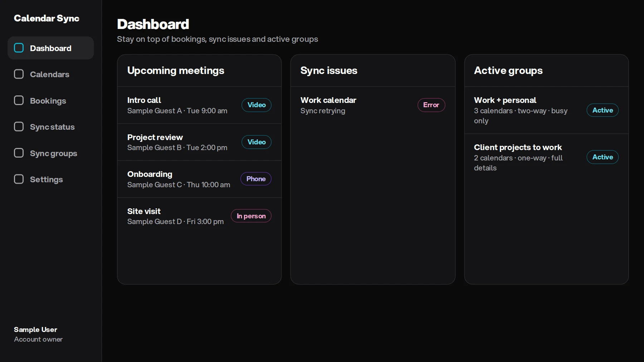644x362 pixels.
Task: Click the Active groups heading
Action: point(508,70)
